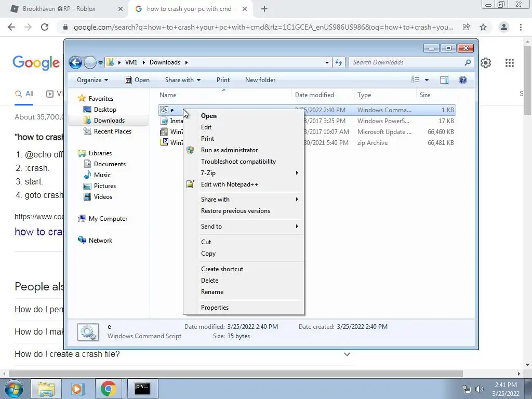The height and width of the screenshot is (399, 532).
Task: Click the search magnifier icon in Explorer
Action: [468, 62]
